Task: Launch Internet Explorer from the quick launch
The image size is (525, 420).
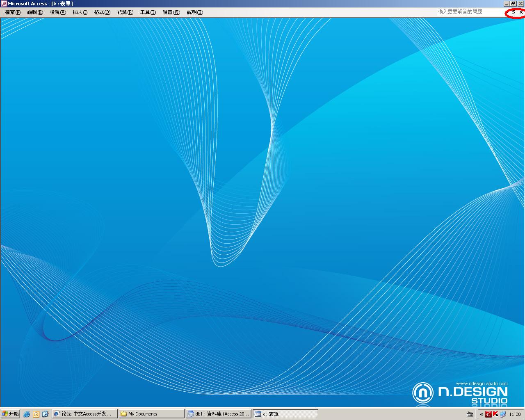Action: [x=27, y=414]
